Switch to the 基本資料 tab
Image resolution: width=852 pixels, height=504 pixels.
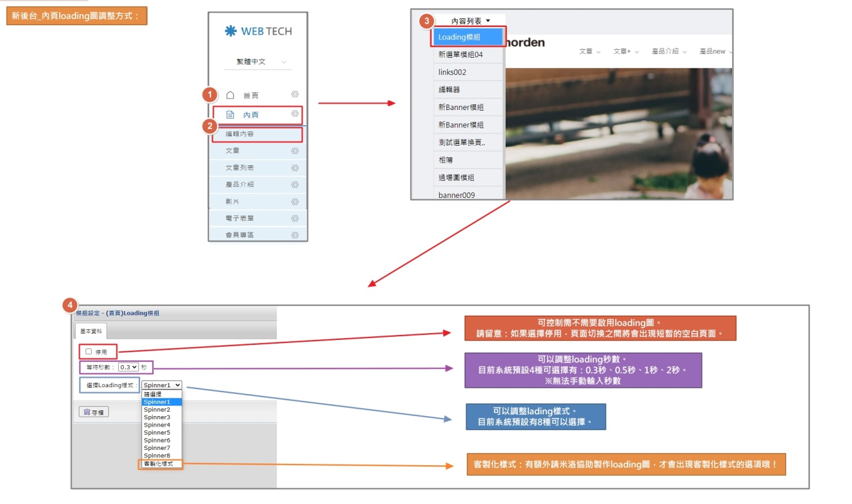click(x=90, y=331)
